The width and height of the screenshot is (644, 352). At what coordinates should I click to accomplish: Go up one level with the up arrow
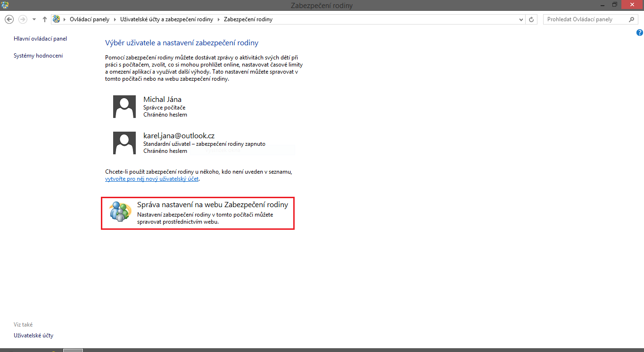click(45, 19)
